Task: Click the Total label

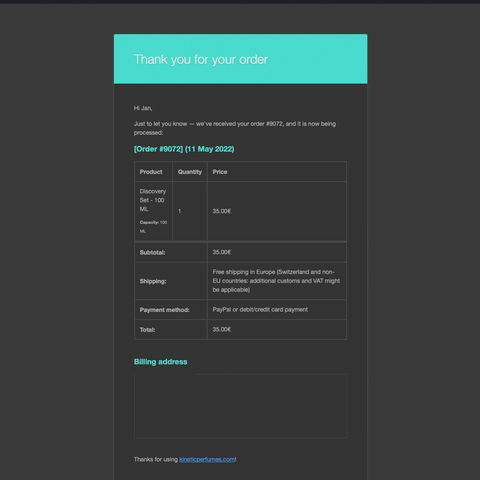Action: [x=147, y=330]
